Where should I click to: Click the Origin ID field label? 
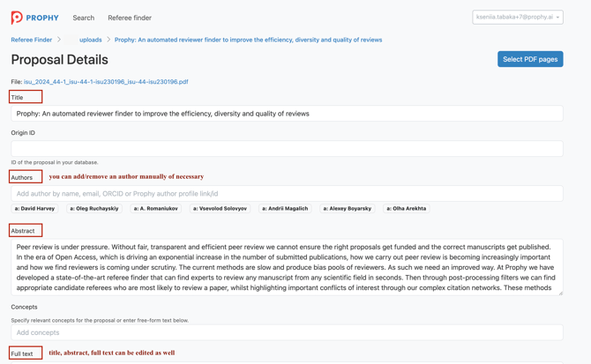point(23,132)
